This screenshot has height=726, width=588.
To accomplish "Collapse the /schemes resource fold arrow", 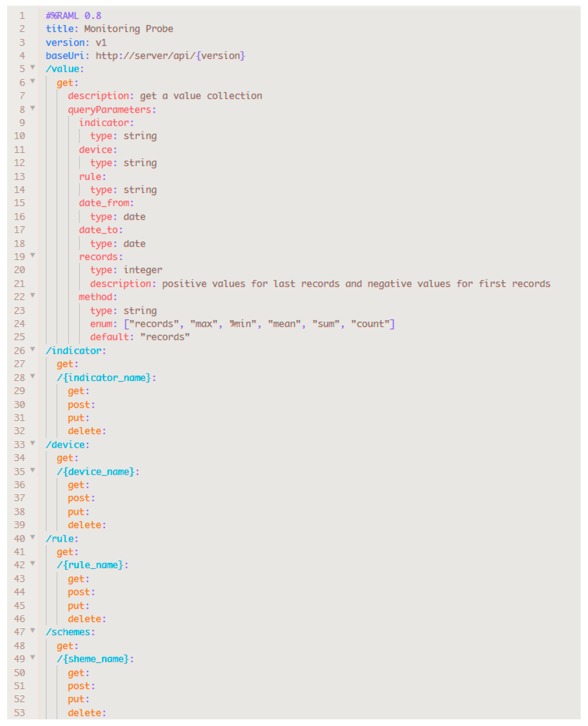I will click(33, 630).
